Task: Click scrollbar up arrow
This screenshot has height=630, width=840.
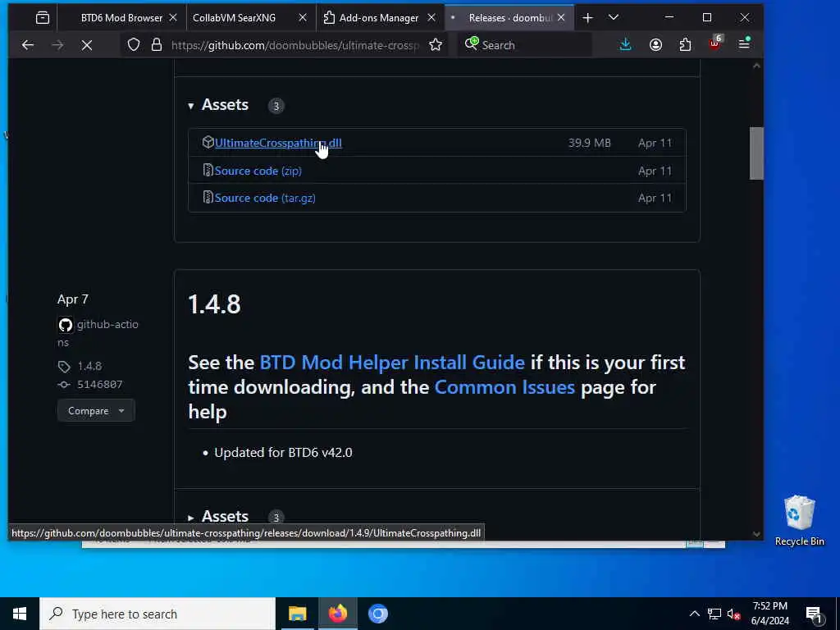Action: [x=756, y=66]
